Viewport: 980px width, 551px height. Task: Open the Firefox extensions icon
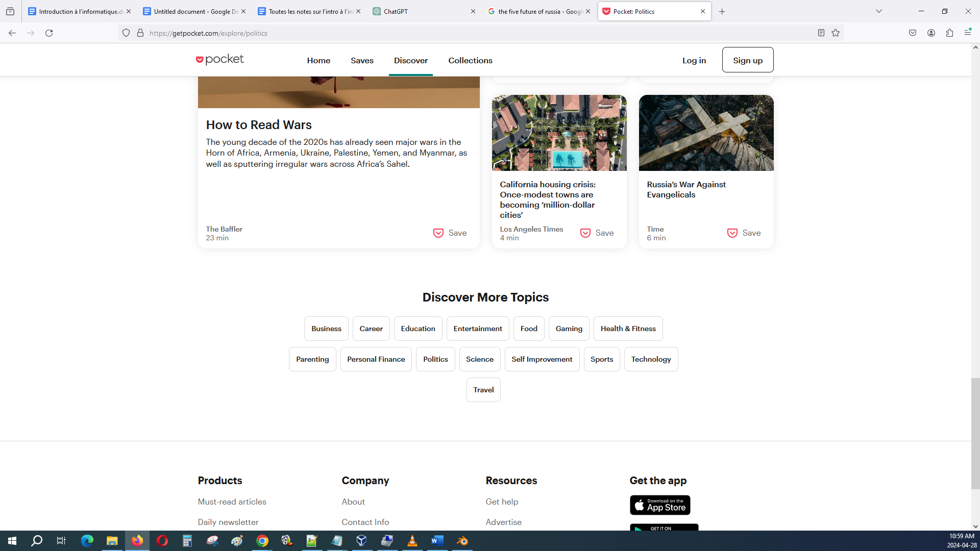click(949, 33)
